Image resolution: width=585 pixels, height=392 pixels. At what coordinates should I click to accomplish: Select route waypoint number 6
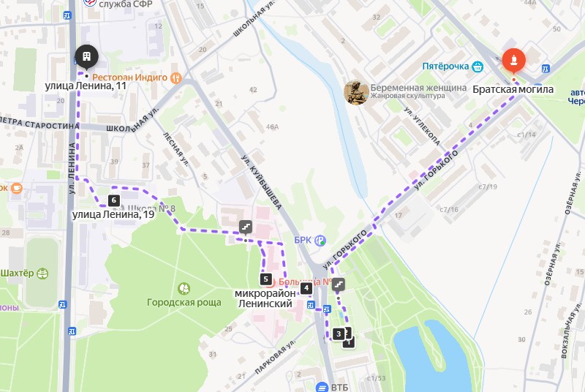click(114, 200)
